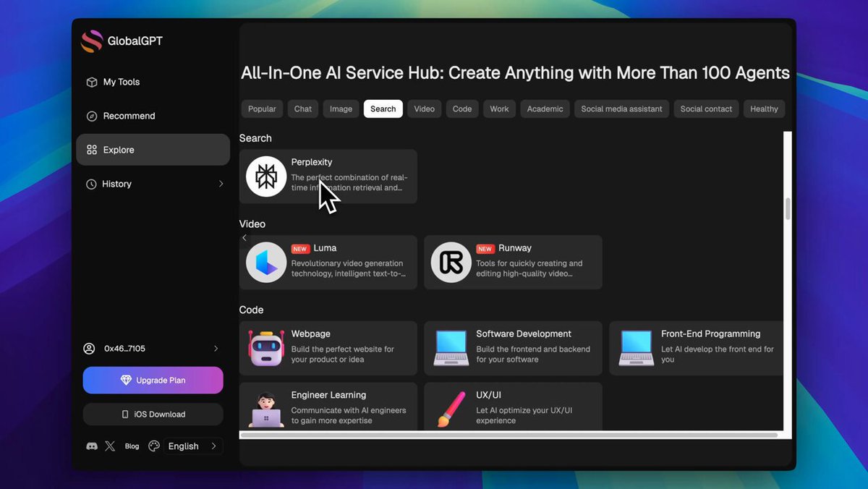Click the My Tools cube icon
868x489 pixels.
pos(92,82)
